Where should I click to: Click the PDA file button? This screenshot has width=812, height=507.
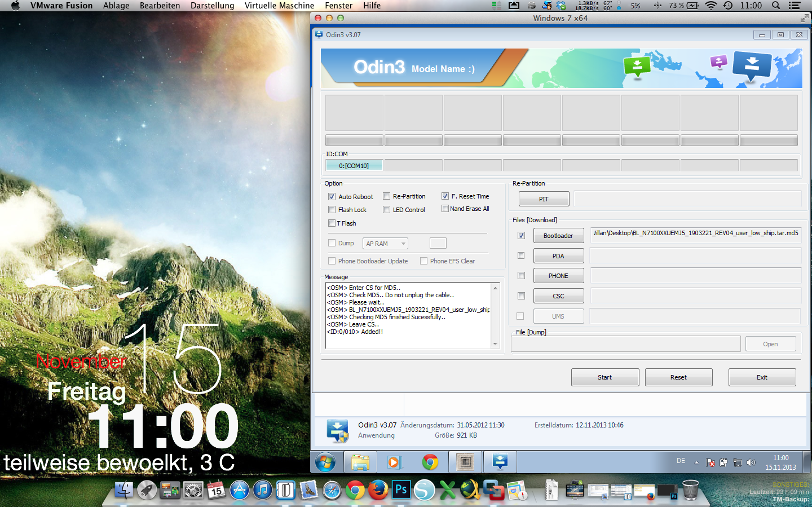(x=558, y=256)
